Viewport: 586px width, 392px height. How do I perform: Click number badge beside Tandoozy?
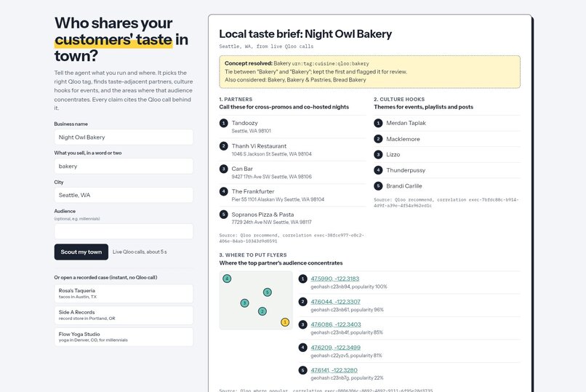(x=223, y=123)
